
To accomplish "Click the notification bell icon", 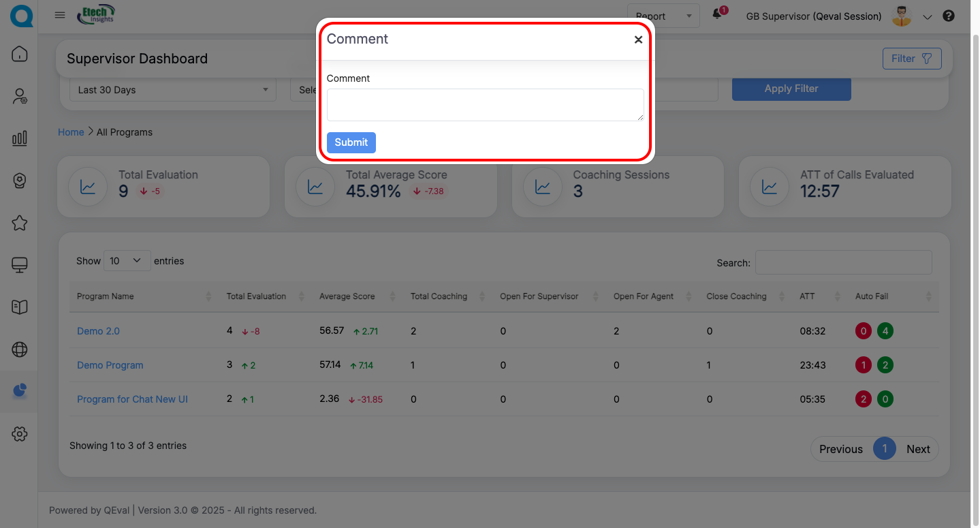I will (717, 15).
